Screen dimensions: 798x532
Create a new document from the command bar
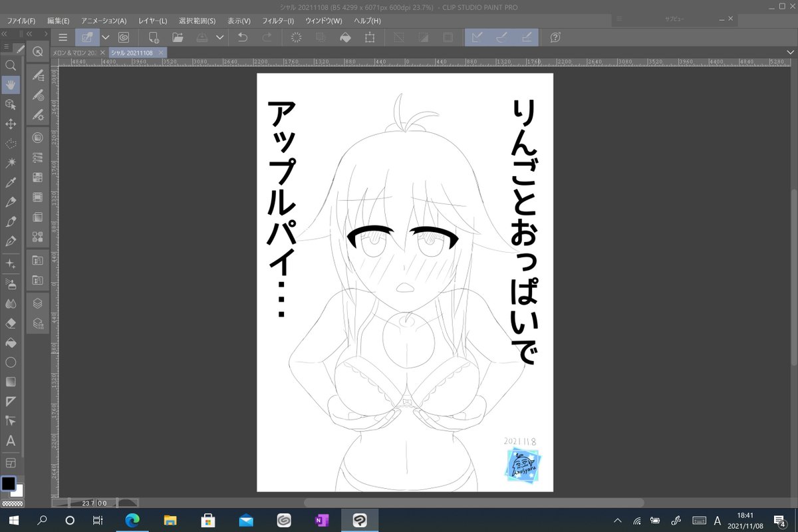[x=154, y=38]
